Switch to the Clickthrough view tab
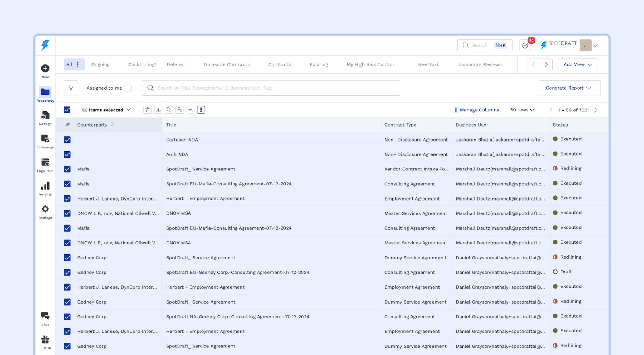Viewport: 644px width, 355px height. pyautogui.click(x=142, y=64)
